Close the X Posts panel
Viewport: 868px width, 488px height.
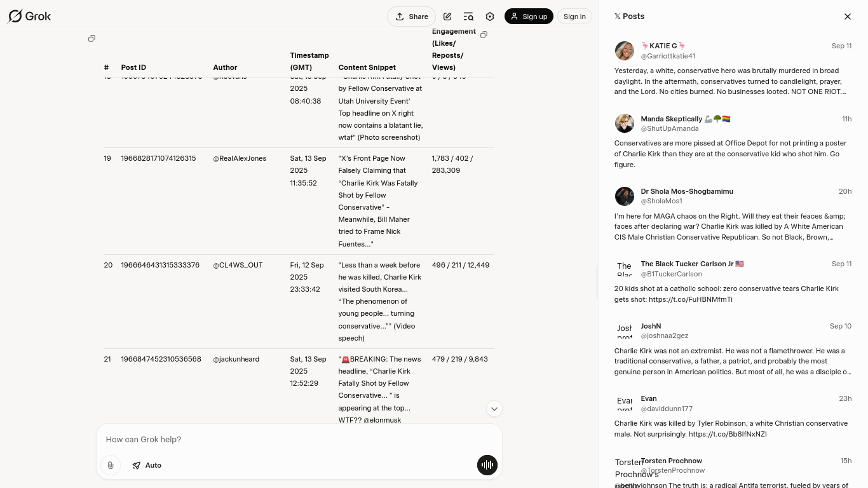pos(847,17)
